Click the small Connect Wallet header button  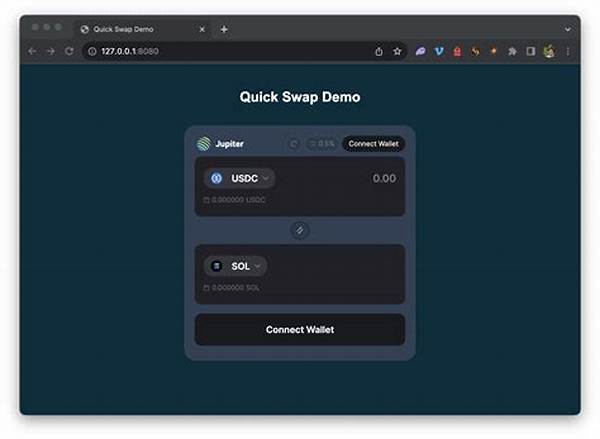coord(373,144)
